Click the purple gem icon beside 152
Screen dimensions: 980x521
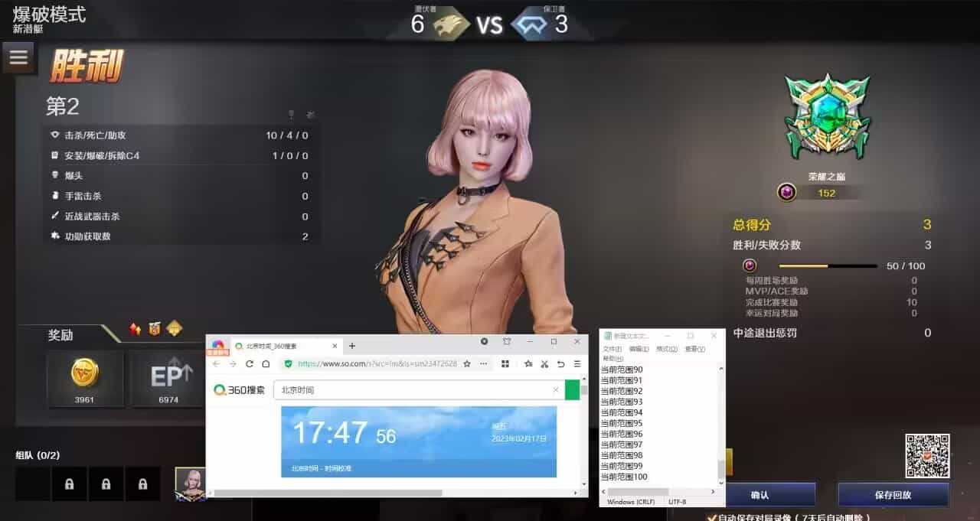coord(786,193)
